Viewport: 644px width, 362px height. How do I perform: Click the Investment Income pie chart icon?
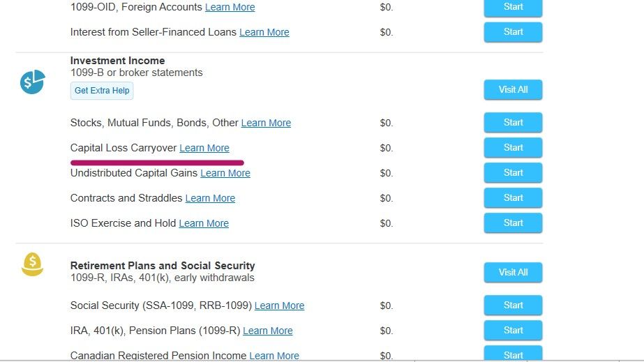click(x=33, y=82)
